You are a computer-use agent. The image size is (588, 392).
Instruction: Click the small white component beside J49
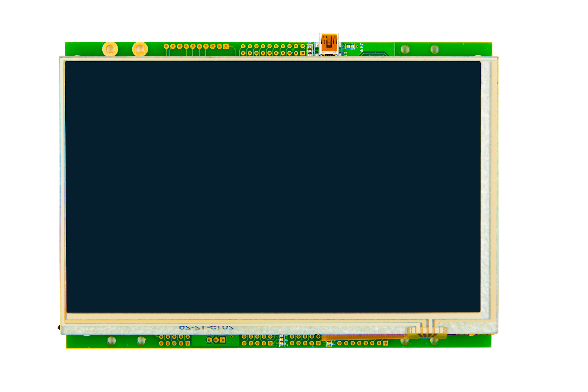pos(350,47)
